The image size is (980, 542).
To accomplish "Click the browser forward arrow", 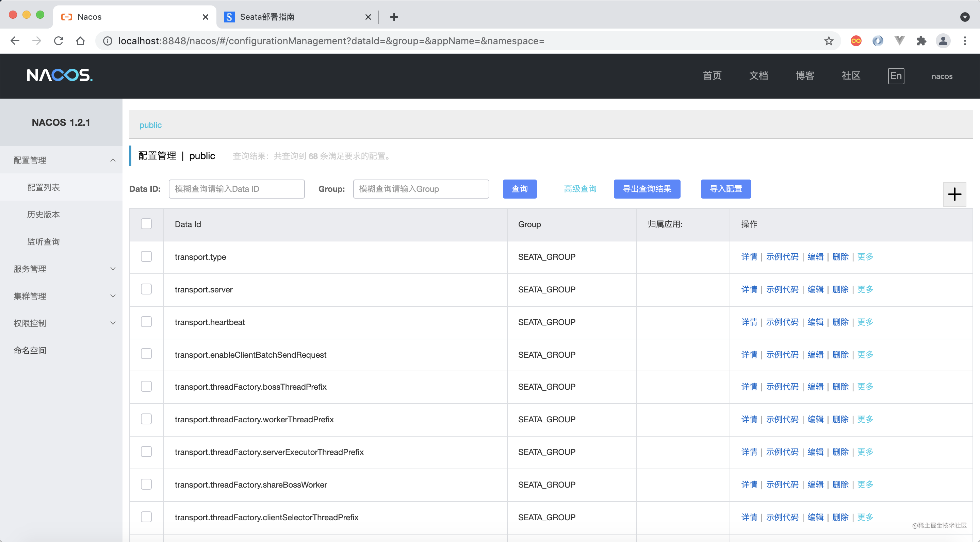I will click(36, 41).
